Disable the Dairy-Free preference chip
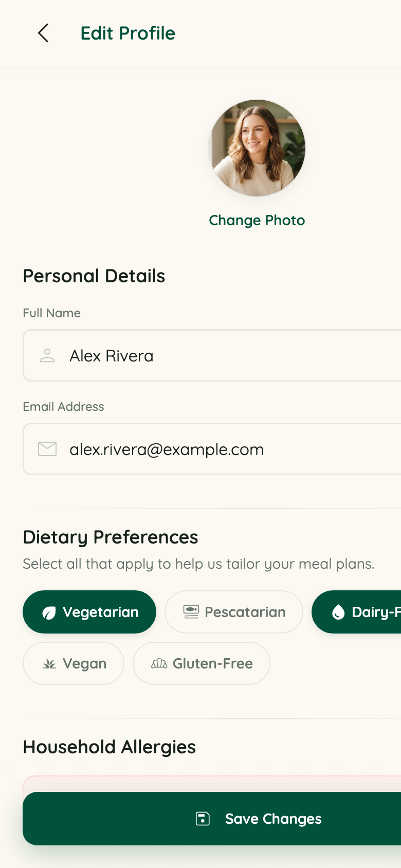Viewport: 401px width, 868px height. click(356, 612)
